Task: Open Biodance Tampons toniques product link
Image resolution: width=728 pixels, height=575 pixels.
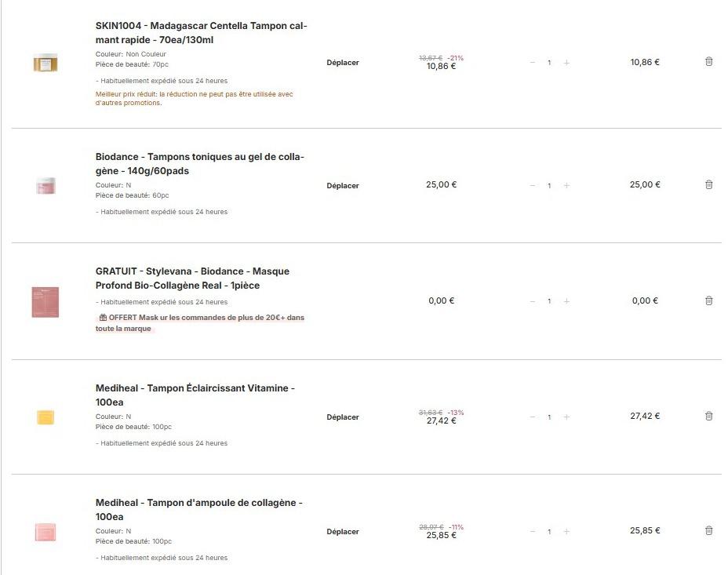Action: [199, 163]
